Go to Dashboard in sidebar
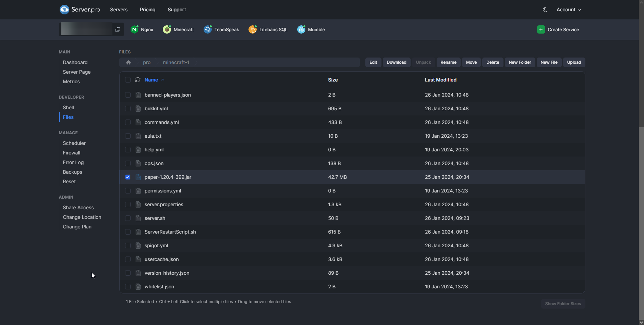The height and width of the screenshot is (325, 644). click(75, 62)
